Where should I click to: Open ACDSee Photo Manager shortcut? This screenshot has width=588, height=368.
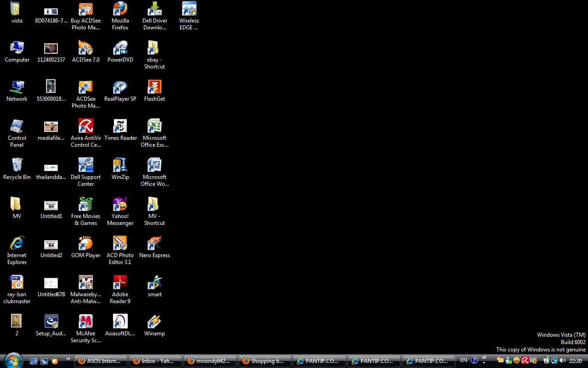tap(85, 94)
